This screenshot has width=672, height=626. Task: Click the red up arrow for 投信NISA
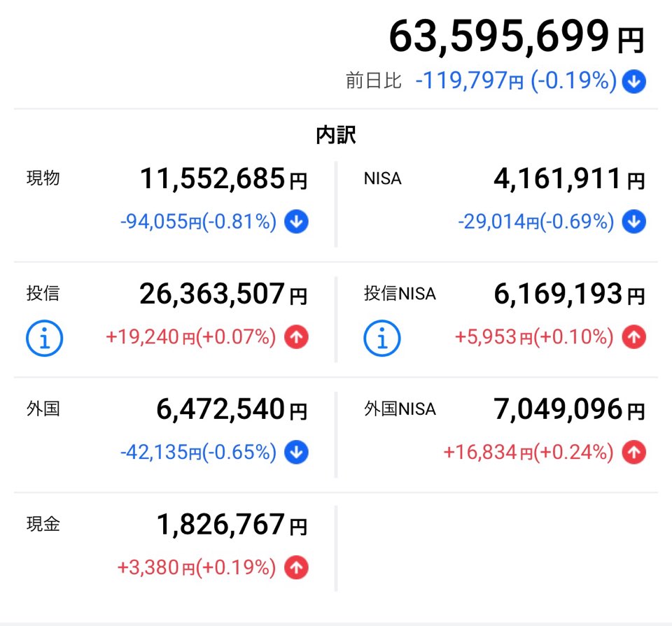tap(634, 338)
